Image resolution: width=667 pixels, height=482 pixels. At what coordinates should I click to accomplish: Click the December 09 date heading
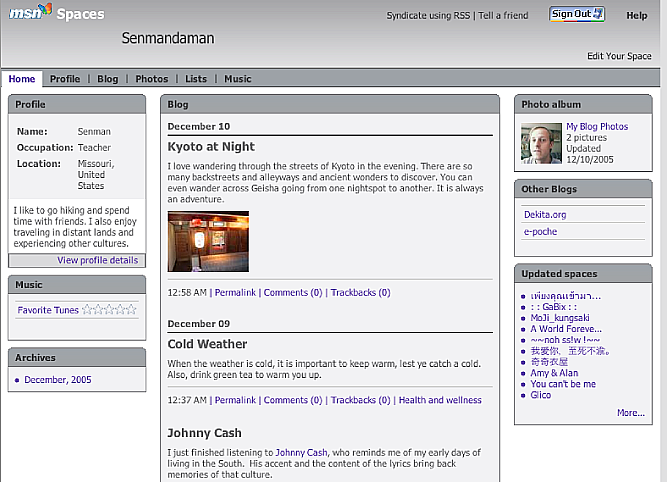pyautogui.click(x=199, y=324)
